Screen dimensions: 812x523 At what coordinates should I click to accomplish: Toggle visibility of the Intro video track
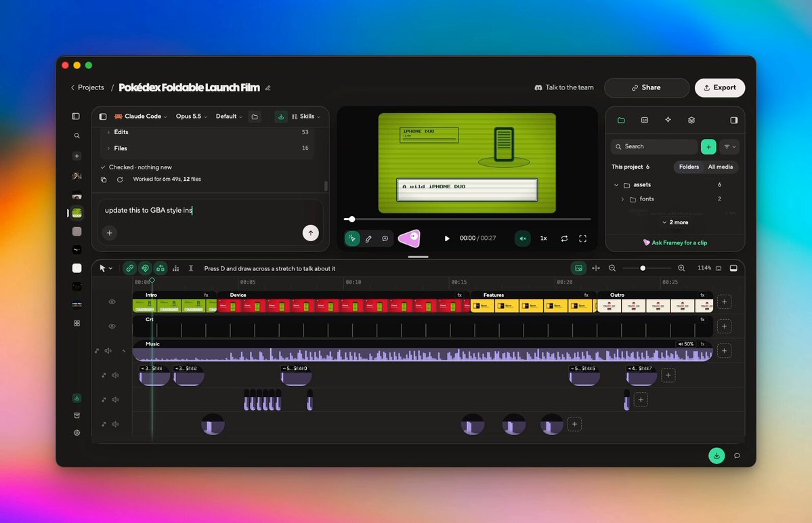point(112,302)
